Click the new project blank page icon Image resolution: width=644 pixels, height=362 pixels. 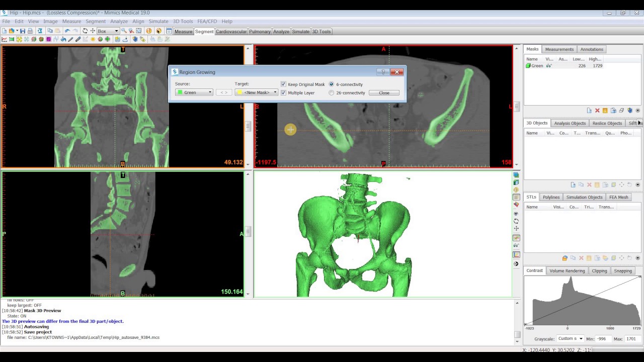click(4, 31)
